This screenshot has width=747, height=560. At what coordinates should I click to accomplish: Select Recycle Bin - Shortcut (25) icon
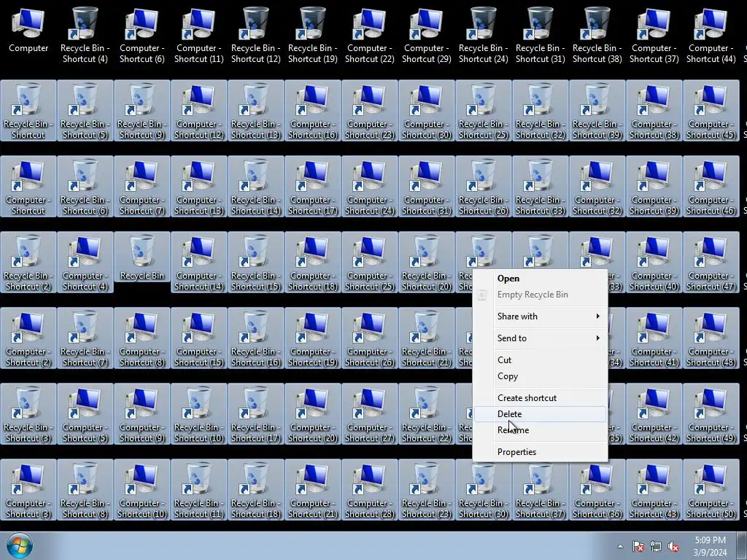click(484, 111)
